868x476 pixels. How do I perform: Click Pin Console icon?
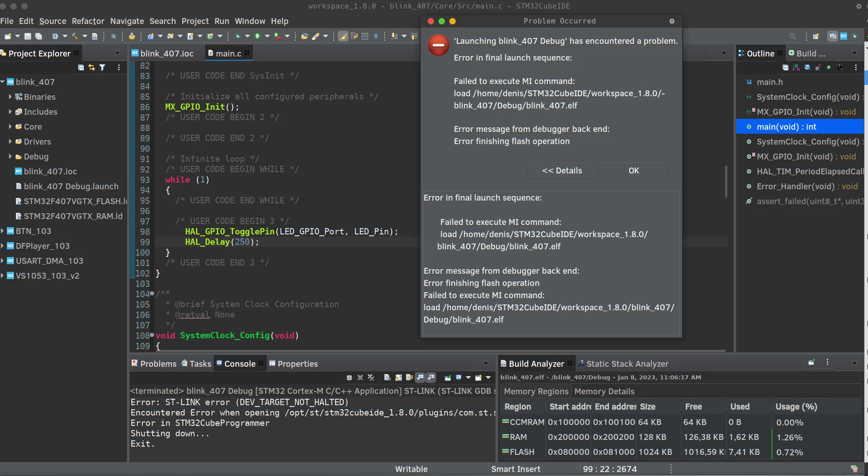click(448, 378)
